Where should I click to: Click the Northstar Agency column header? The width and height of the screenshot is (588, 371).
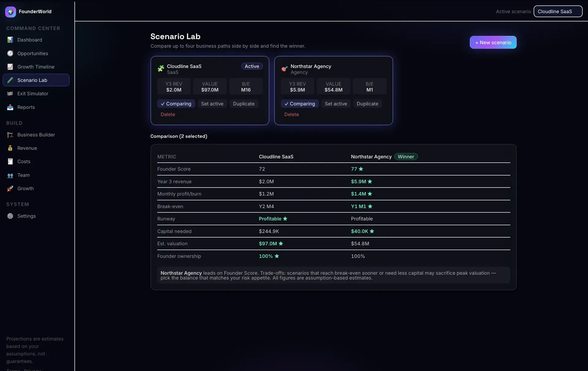point(371,157)
